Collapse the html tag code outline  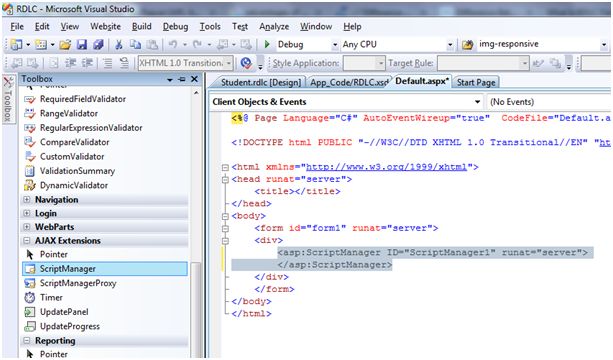[x=225, y=167]
